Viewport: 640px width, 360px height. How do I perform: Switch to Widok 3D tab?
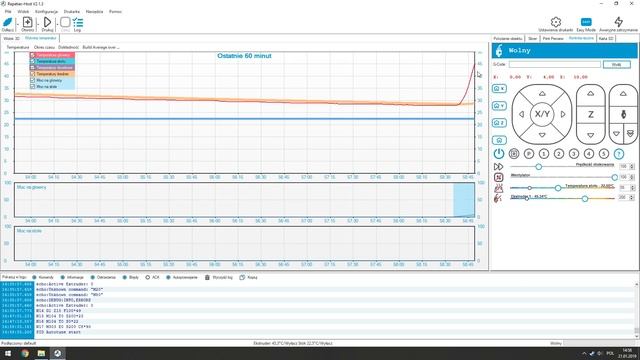pyautogui.click(x=11, y=38)
